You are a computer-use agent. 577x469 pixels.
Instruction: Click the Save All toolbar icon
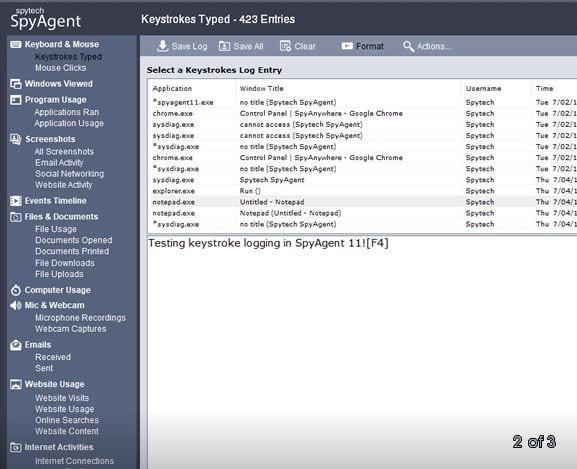coord(224,46)
